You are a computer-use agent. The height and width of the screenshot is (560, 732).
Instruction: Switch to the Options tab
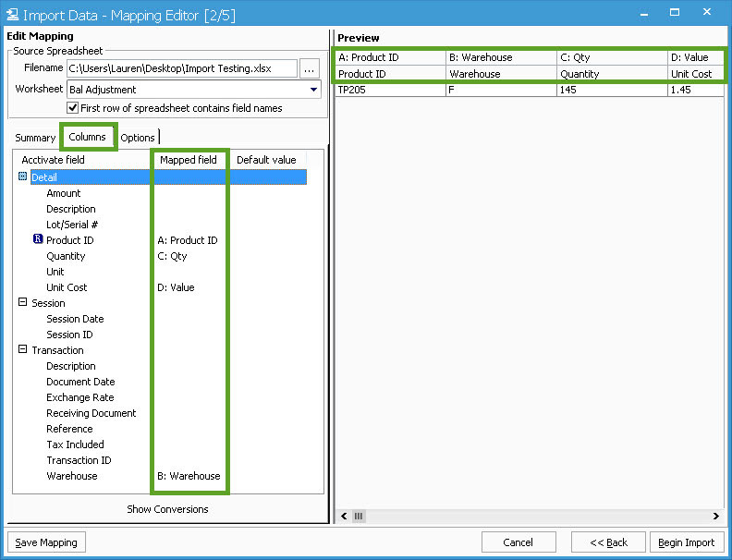(138, 138)
